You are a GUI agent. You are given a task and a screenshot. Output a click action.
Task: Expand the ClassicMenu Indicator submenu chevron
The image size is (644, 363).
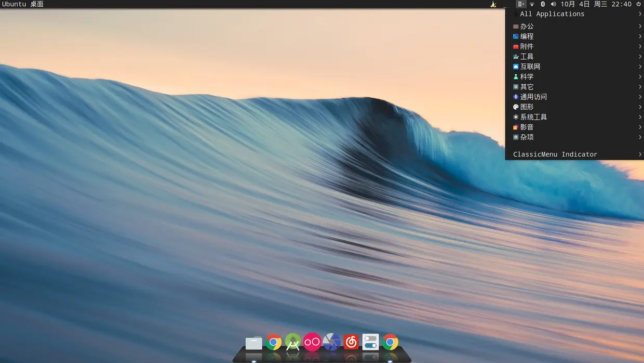(640, 154)
